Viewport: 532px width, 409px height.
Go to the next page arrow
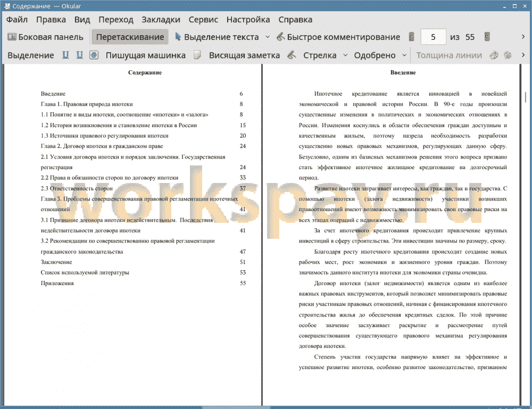(487, 37)
